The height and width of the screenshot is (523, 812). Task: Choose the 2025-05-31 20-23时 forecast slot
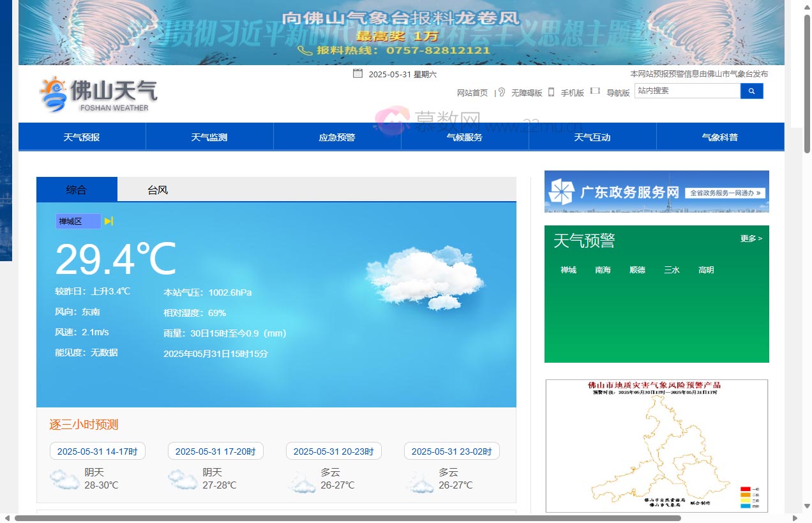(333, 451)
